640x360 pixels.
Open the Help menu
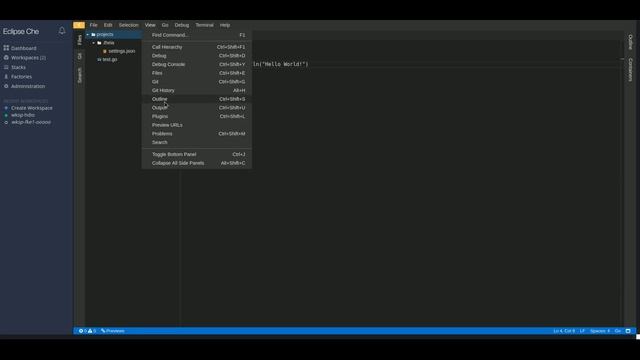(225, 25)
